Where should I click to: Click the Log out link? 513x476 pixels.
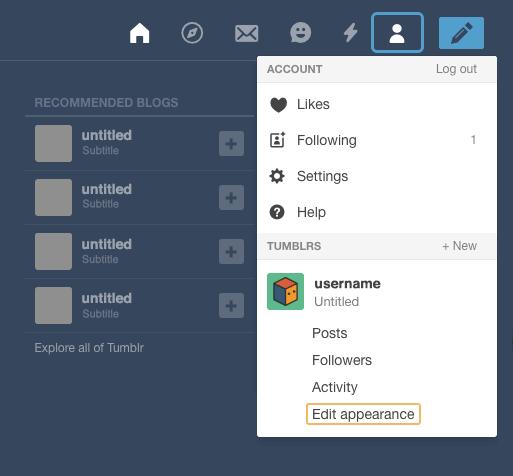pyautogui.click(x=456, y=69)
